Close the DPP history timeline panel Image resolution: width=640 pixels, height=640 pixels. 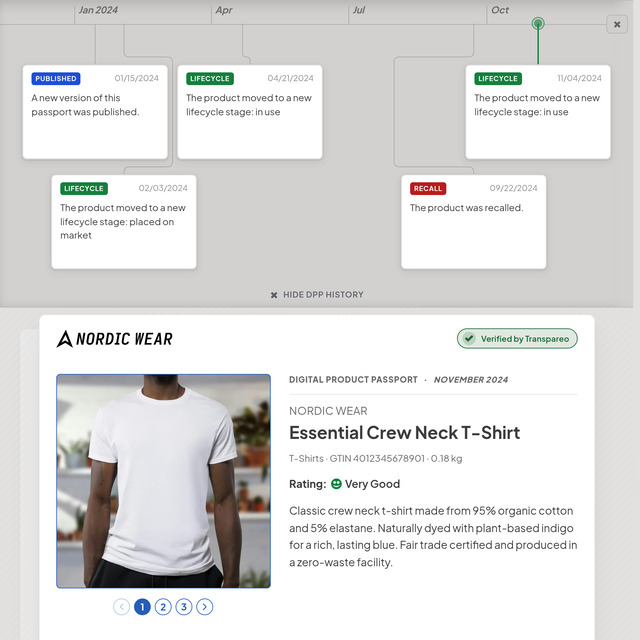click(x=617, y=24)
